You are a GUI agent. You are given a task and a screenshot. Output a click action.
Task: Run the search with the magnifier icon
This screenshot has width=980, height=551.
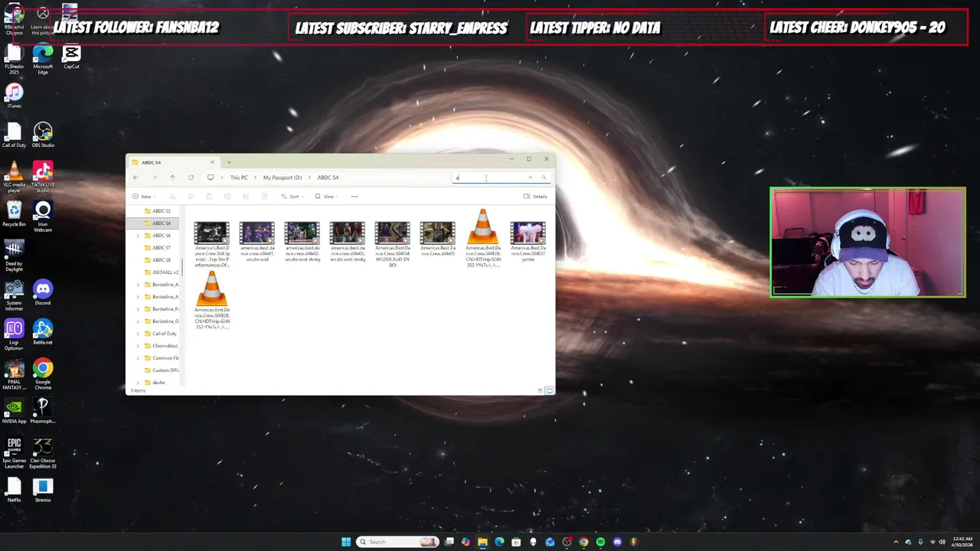[544, 178]
